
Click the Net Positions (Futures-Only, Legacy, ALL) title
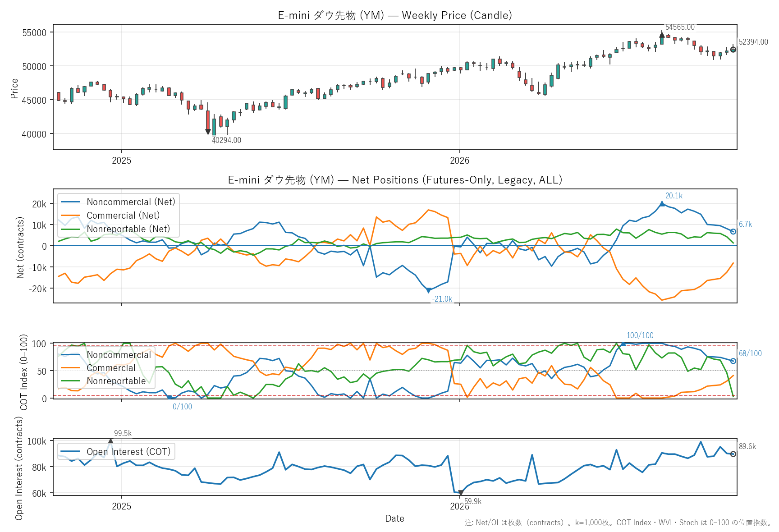coord(395,180)
